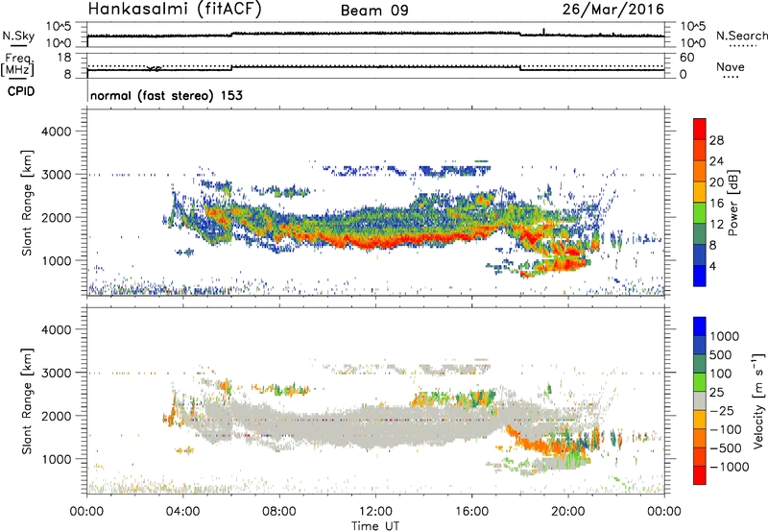Click the 4 label on power colorbar
Viewport: 768px width, 532px height.
[x=713, y=266]
